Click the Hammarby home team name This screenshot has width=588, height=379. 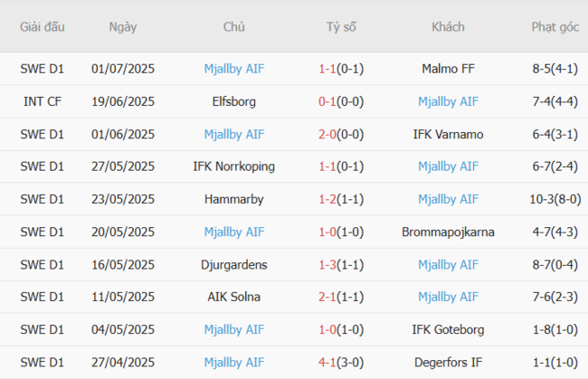coord(234,199)
